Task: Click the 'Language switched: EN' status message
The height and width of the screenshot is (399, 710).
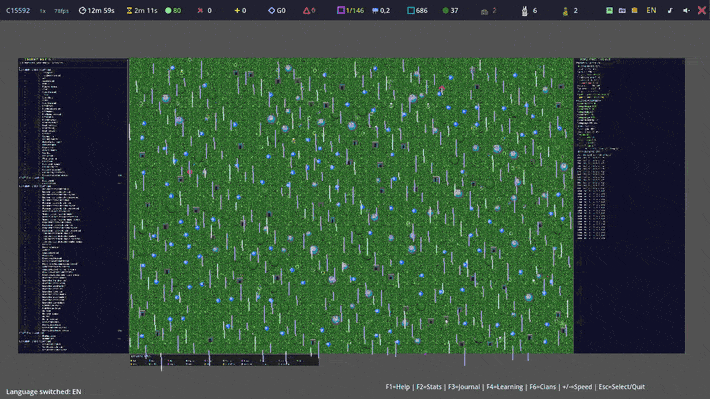Action: coord(43,392)
